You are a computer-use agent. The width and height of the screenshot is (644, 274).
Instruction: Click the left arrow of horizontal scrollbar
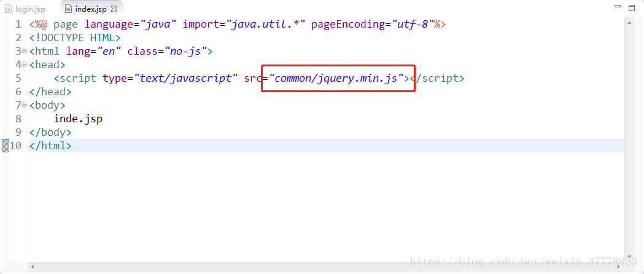tap(33, 267)
